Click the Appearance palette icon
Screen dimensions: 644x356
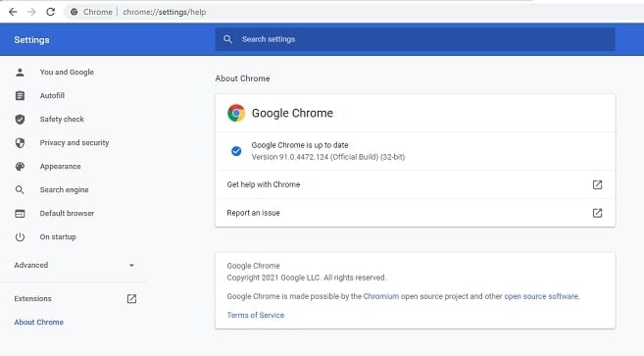coord(20,166)
